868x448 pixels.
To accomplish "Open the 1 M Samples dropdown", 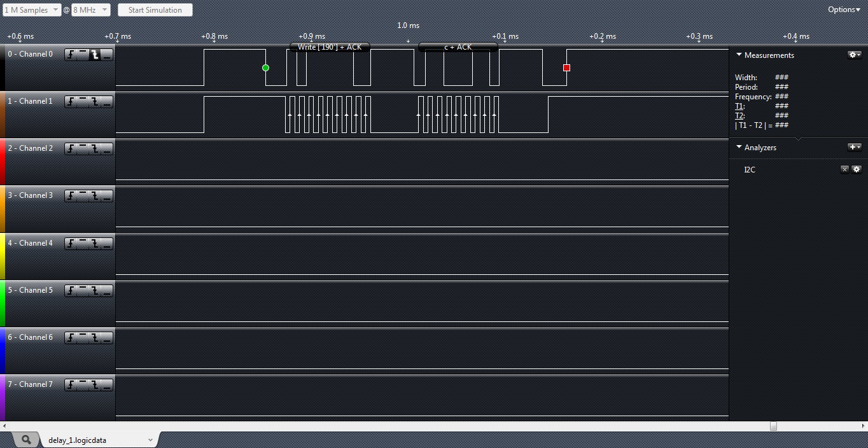I will (x=31, y=10).
